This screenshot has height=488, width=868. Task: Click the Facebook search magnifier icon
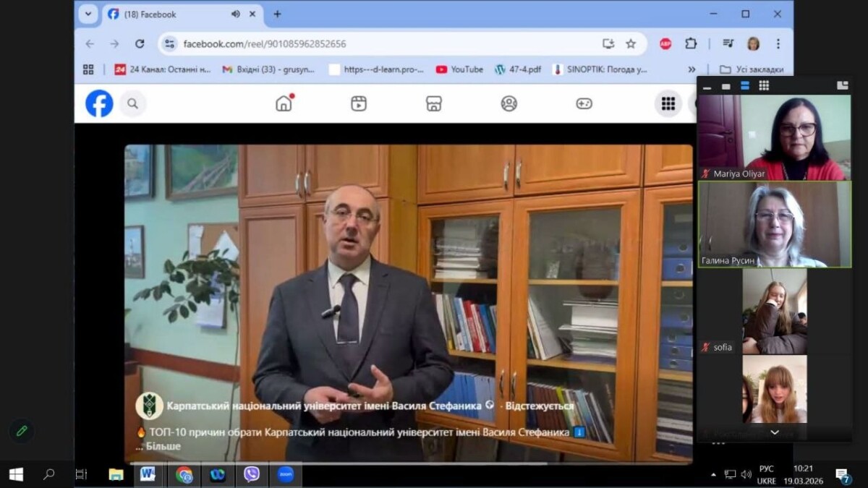[x=132, y=103]
